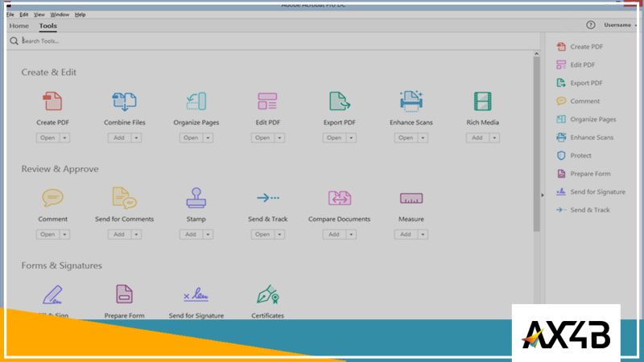644x362 pixels.
Task: Select Export PDF in the right sidebar
Action: click(579, 83)
